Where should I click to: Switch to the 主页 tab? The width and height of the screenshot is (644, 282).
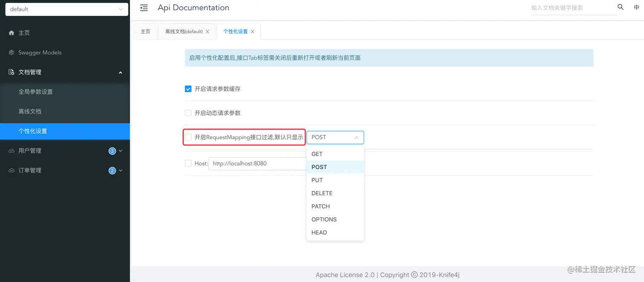point(146,31)
